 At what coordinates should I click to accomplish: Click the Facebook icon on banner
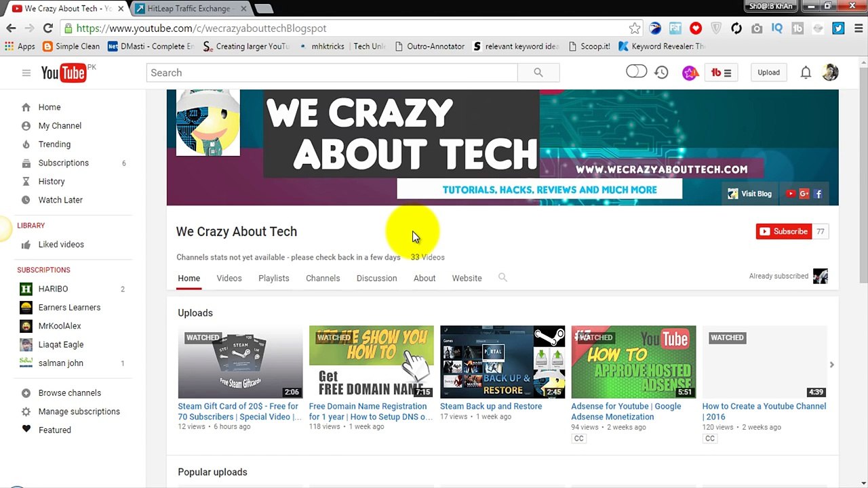pyautogui.click(x=818, y=194)
